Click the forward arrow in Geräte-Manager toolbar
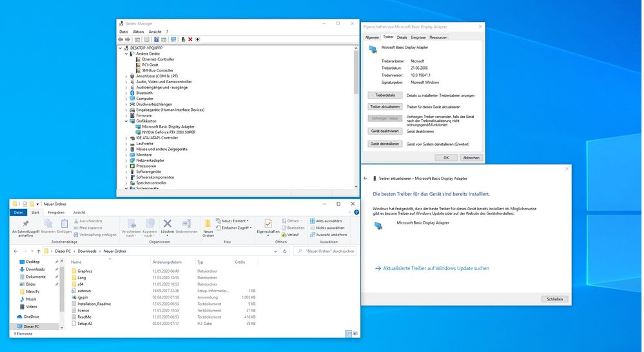This screenshot has height=352, width=644. 128,39
